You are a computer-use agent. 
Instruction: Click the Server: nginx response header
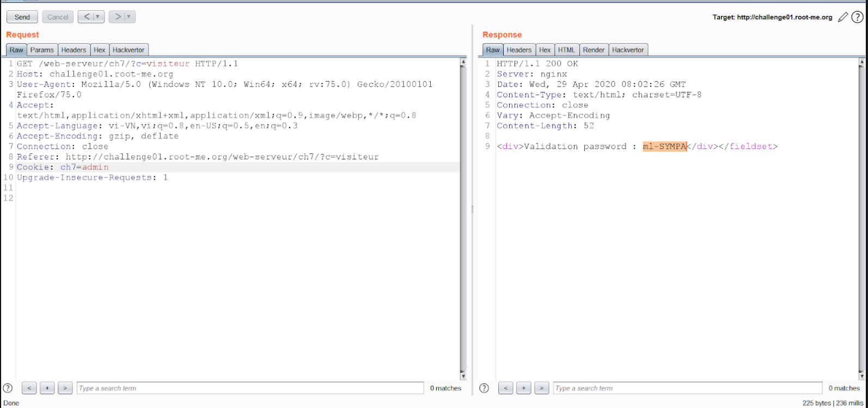532,74
